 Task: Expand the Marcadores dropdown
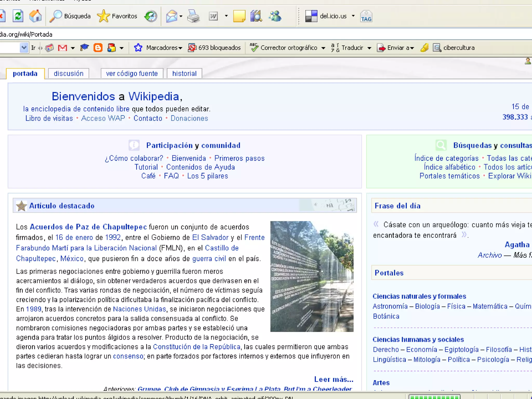[164, 48]
